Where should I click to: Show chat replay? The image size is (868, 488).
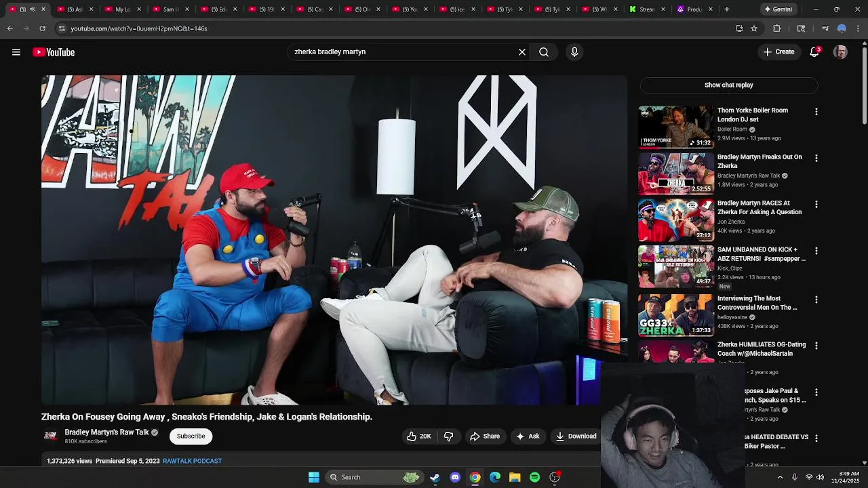[x=729, y=85]
